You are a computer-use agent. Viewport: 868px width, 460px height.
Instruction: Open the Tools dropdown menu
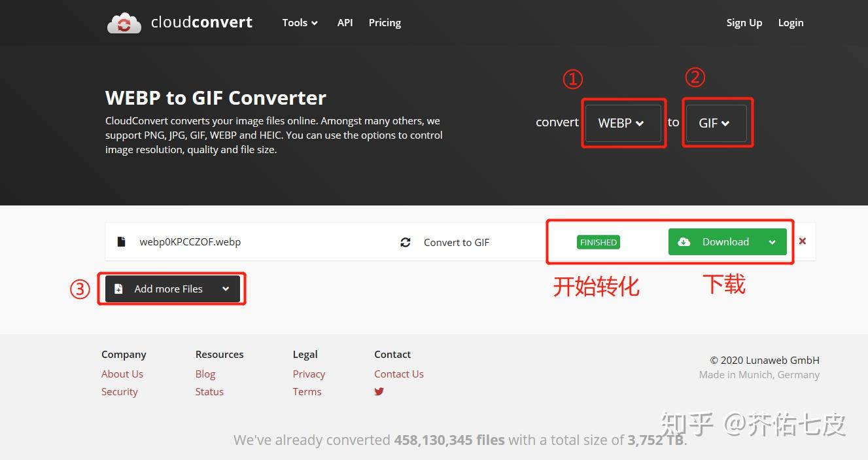point(299,22)
